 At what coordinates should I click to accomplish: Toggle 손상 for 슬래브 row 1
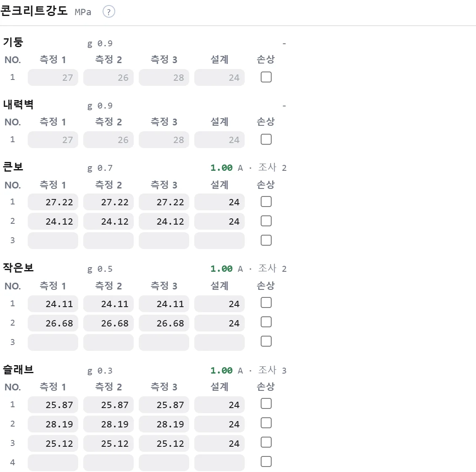click(266, 404)
